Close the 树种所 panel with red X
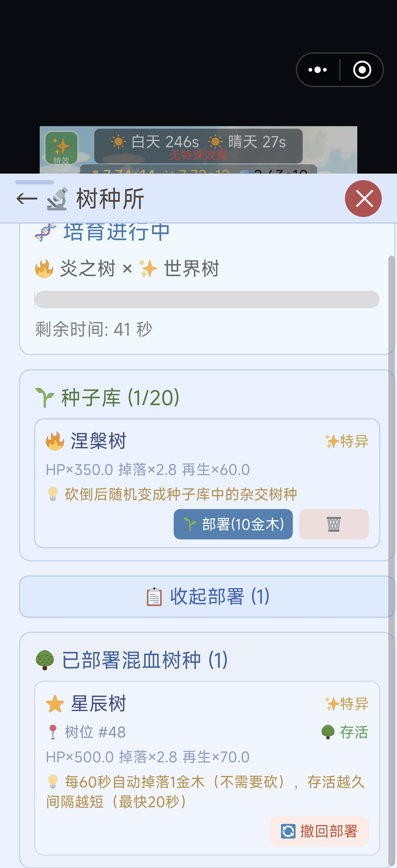This screenshot has height=868, width=397. (x=363, y=198)
